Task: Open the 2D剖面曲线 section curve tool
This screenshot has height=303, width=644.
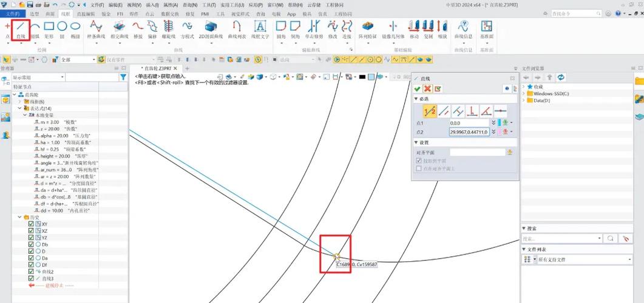Action: (x=211, y=30)
